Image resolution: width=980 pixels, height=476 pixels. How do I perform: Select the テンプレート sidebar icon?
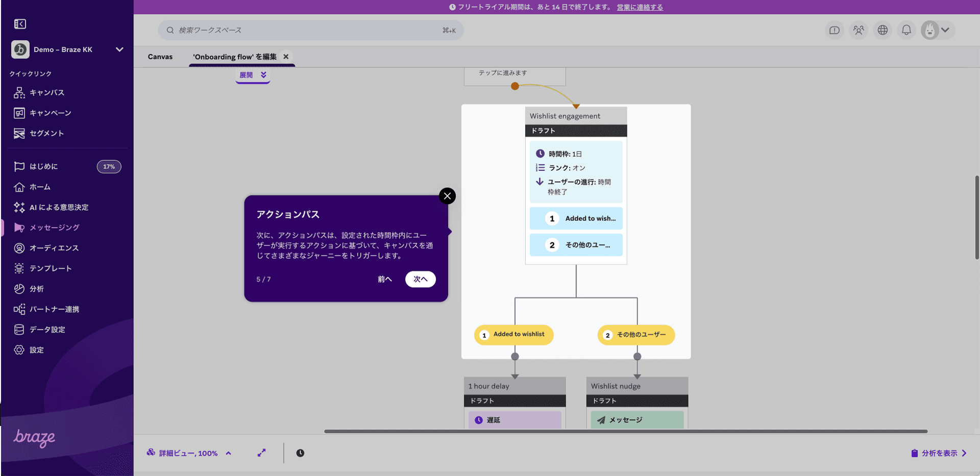19,268
